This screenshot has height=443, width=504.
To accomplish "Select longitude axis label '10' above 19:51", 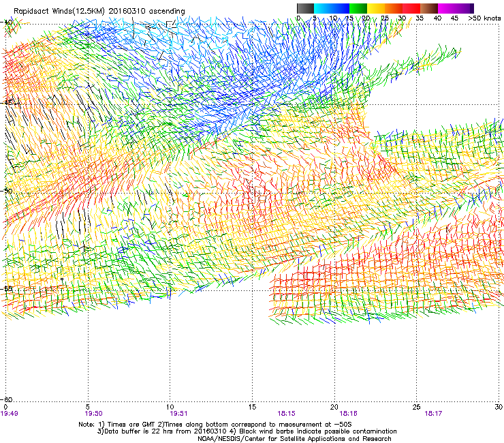I will coord(170,407).
